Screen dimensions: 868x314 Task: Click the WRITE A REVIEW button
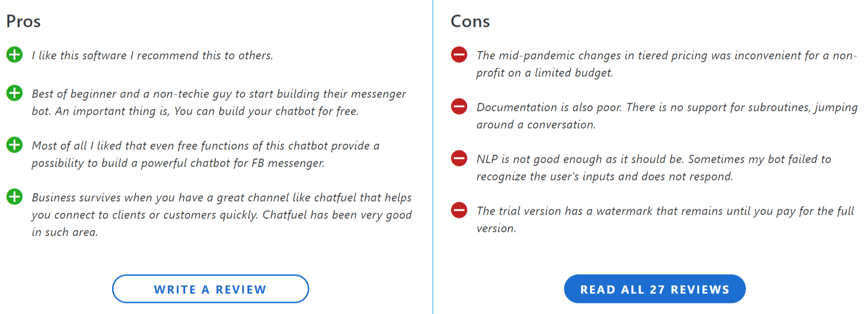point(210,289)
